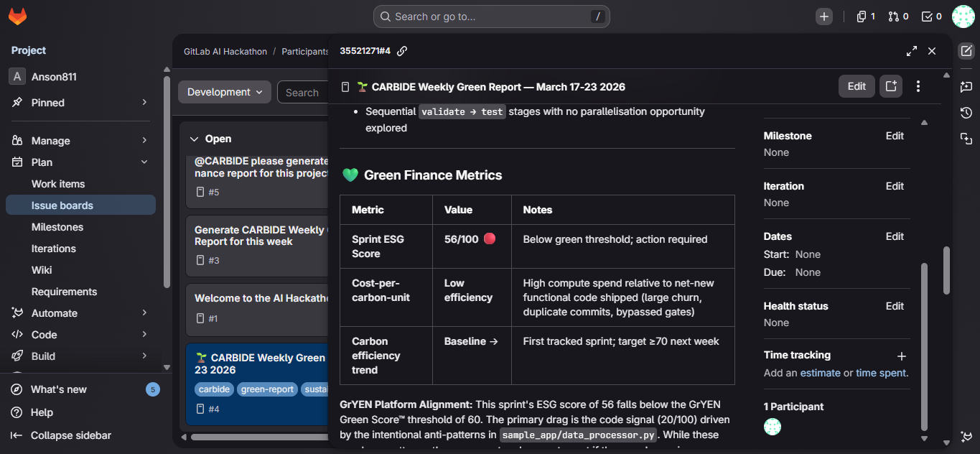Expand the Code section chevron
Screen dimensions: 980x454
click(144, 335)
